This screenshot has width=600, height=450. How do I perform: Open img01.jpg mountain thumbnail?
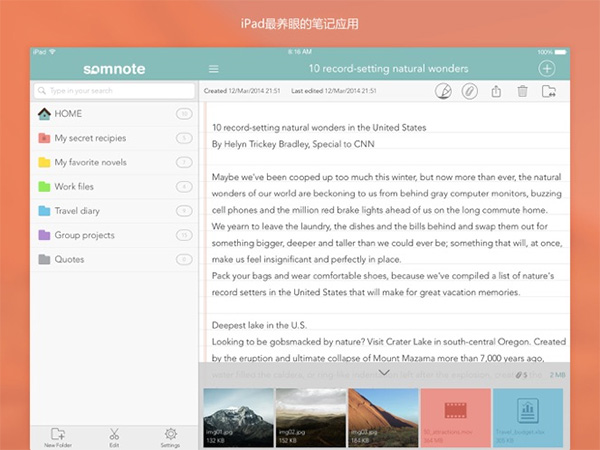pos(236,417)
